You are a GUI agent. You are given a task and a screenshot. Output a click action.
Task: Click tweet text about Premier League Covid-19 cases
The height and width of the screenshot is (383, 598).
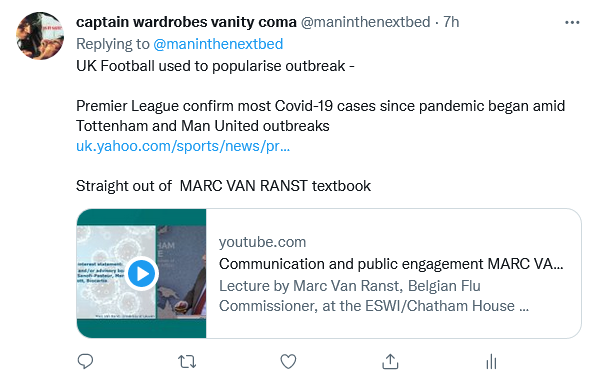[x=320, y=116]
